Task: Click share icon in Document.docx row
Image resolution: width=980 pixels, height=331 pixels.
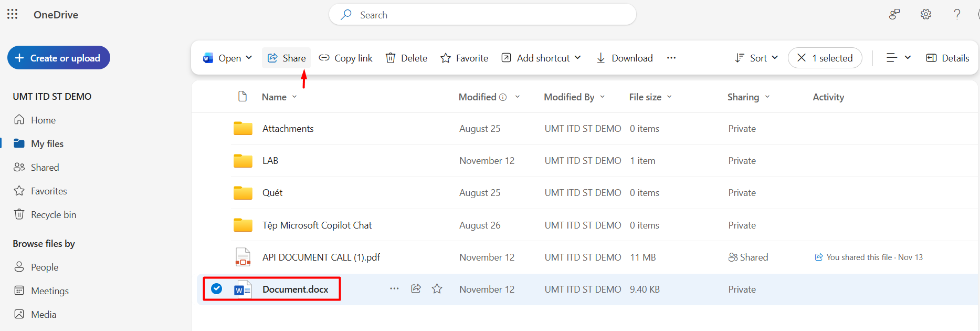Action: click(x=416, y=289)
